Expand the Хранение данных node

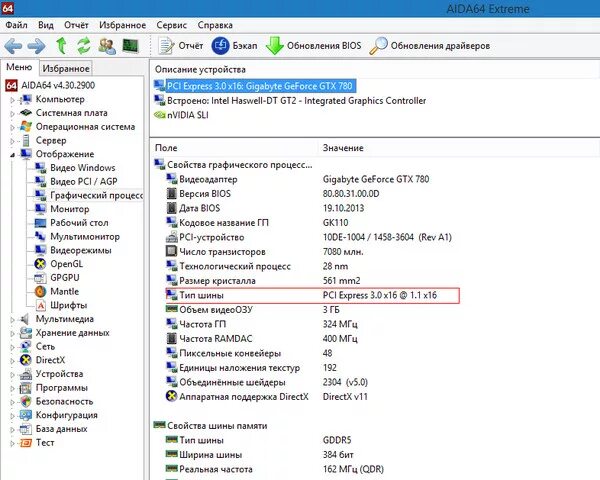(12, 333)
